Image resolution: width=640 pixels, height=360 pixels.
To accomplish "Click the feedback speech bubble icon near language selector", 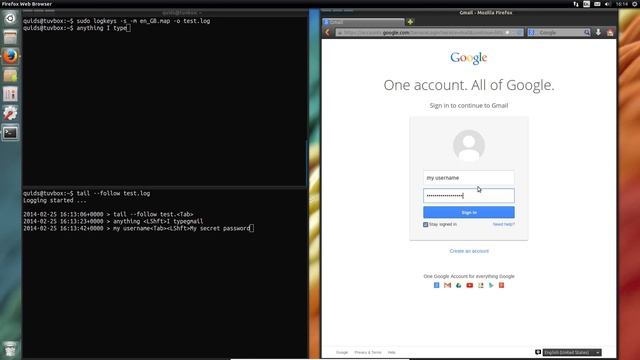I will click(x=538, y=352).
